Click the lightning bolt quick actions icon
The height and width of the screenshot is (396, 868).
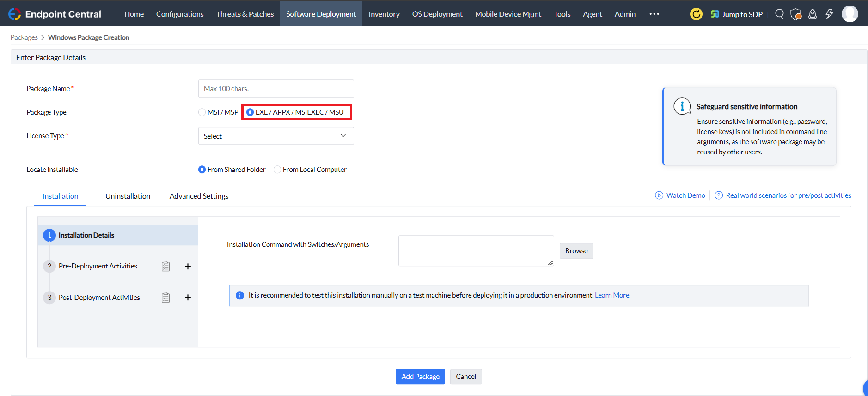829,14
